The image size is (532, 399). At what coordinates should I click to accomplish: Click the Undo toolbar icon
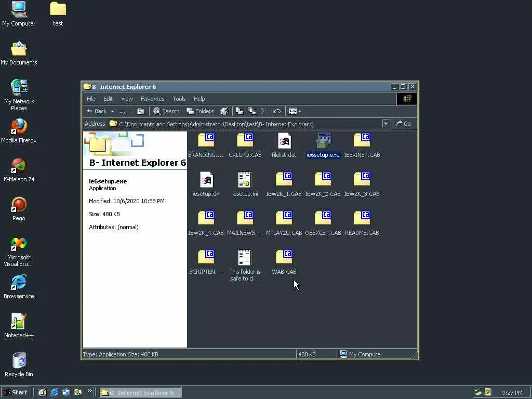276,111
